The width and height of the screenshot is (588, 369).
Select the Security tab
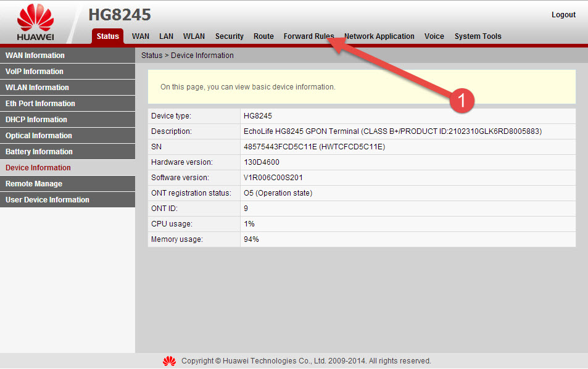point(229,36)
